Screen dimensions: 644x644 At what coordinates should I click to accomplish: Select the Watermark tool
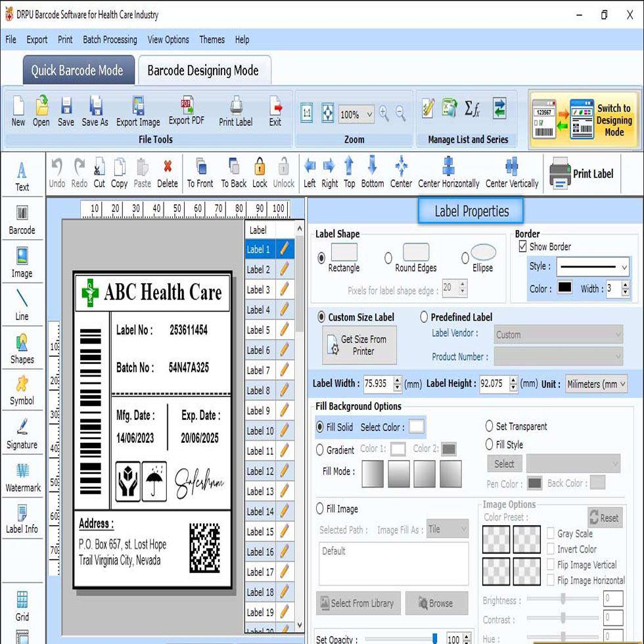(x=22, y=476)
